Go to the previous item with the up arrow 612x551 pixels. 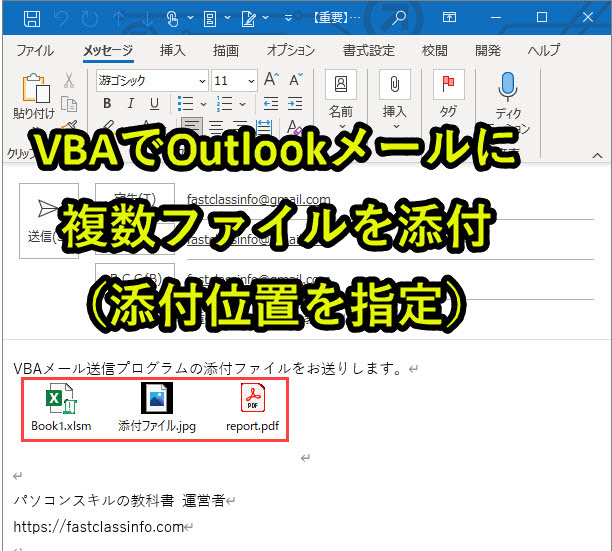tap(119, 18)
